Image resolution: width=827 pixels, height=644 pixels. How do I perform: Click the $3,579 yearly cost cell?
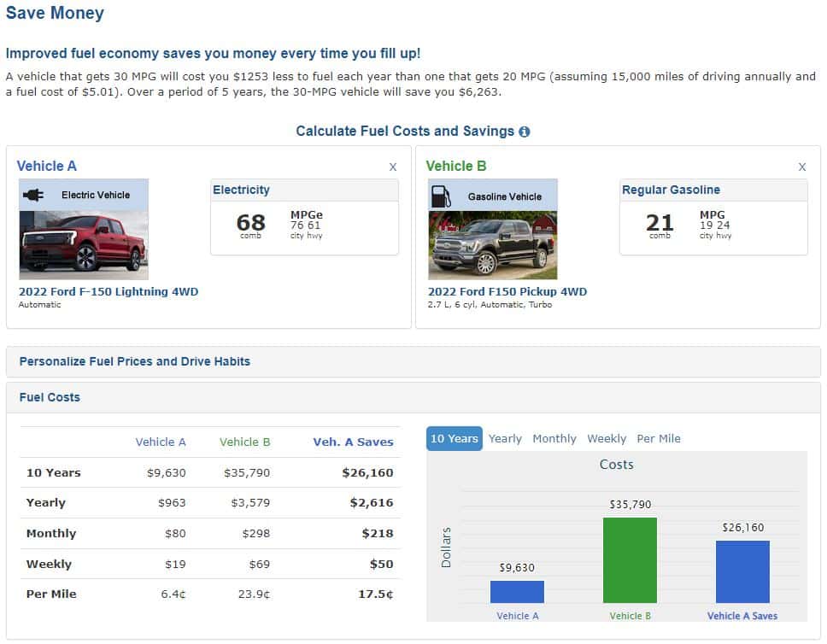pyautogui.click(x=250, y=503)
